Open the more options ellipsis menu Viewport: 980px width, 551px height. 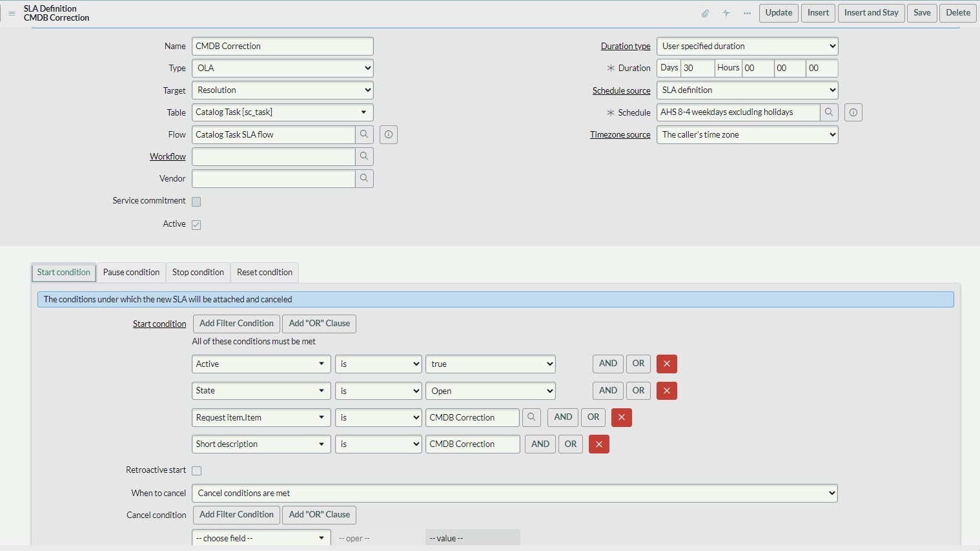tap(747, 13)
